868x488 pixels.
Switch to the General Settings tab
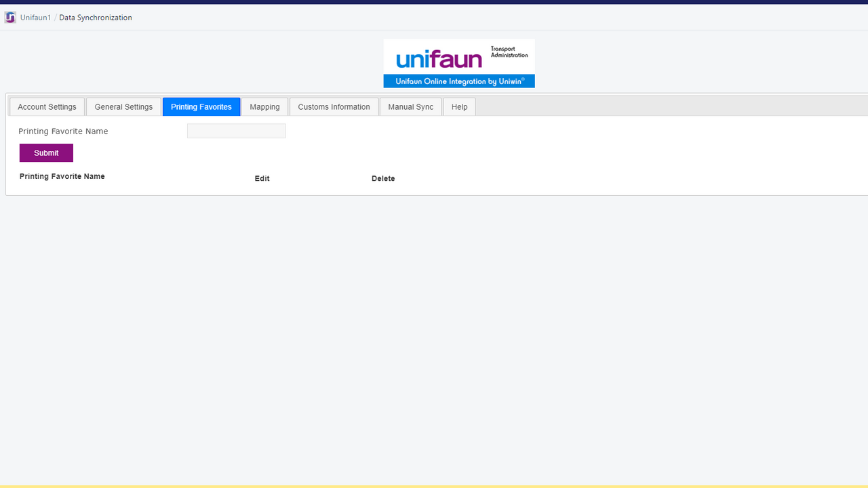pyautogui.click(x=123, y=107)
